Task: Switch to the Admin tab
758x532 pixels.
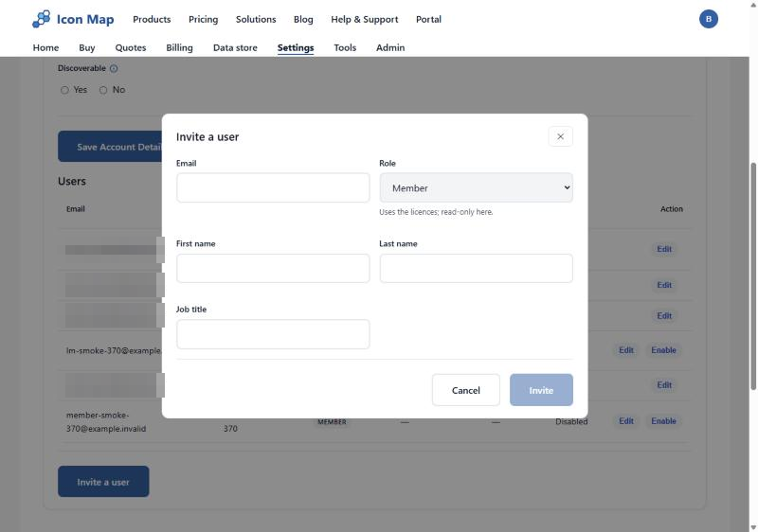Action: click(x=390, y=47)
